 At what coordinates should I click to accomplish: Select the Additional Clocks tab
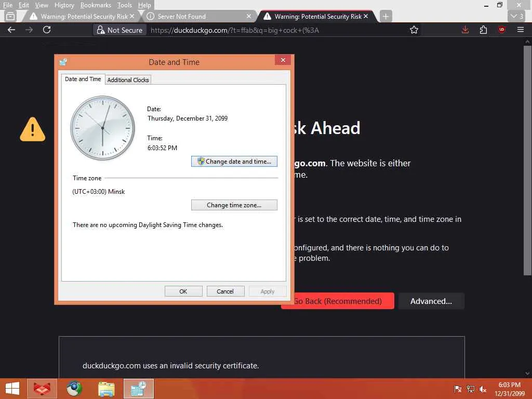(128, 80)
